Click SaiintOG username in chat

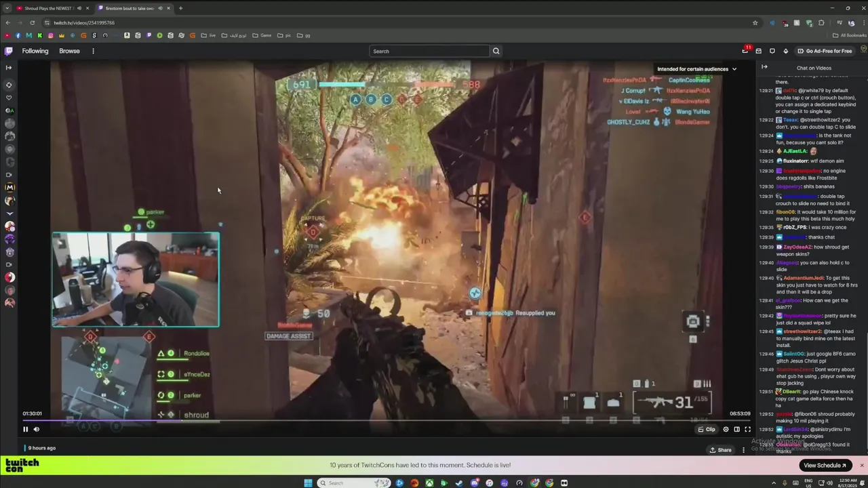coord(795,354)
